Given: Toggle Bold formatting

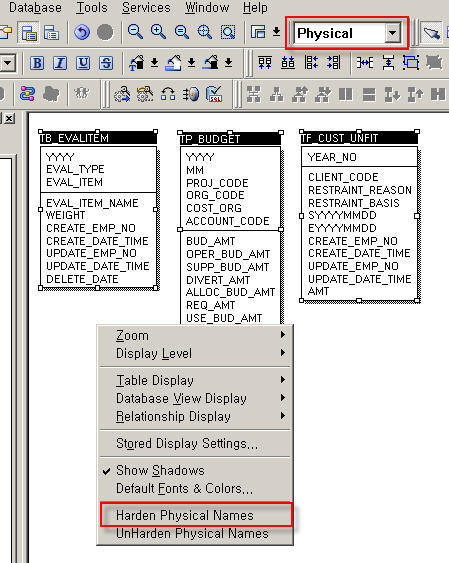Looking at the screenshot, I should (x=37, y=63).
